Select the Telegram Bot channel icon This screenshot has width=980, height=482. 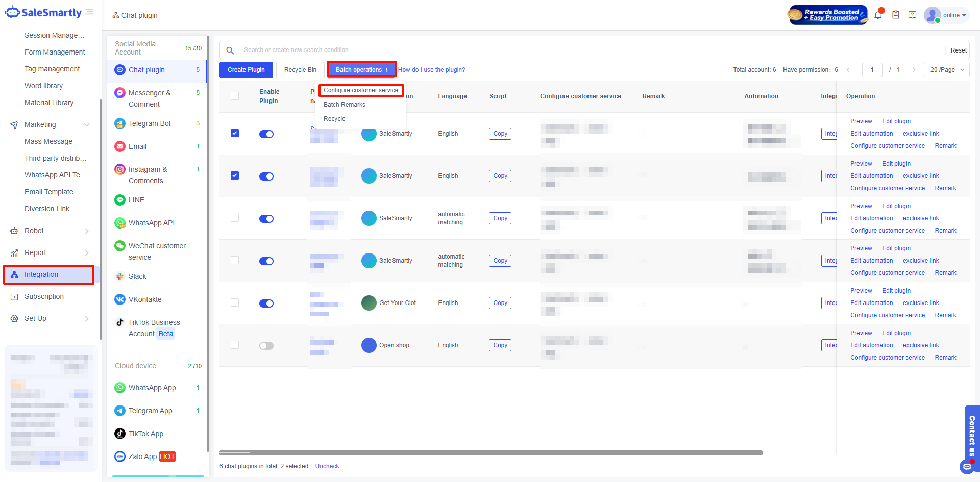[120, 123]
